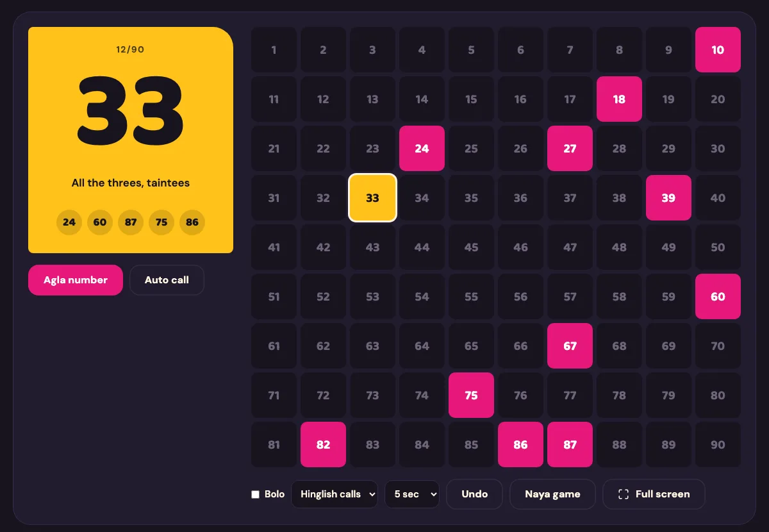Screen dimensions: 769x532
Task: Click board tile number 36
Action: (520, 198)
